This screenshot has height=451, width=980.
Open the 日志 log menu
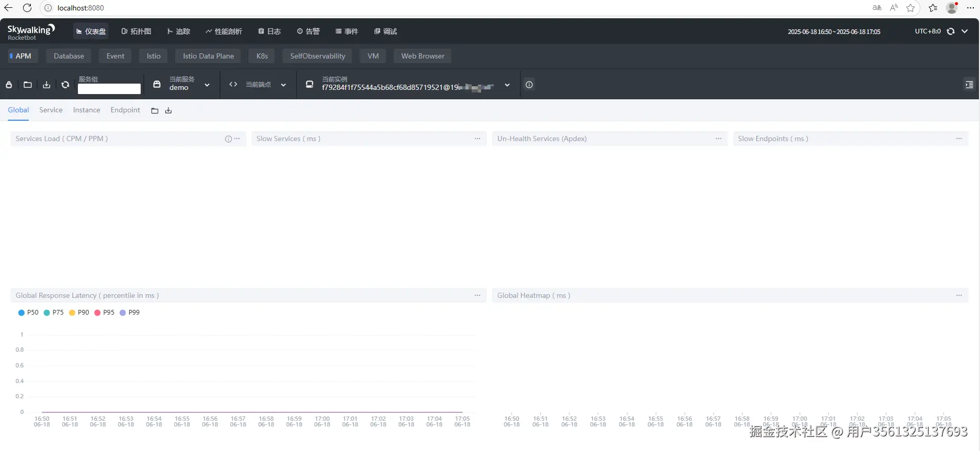click(270, 31)
